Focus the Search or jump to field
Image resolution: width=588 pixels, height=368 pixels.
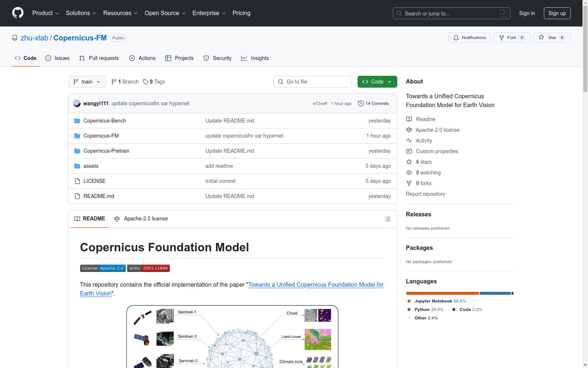452,13
